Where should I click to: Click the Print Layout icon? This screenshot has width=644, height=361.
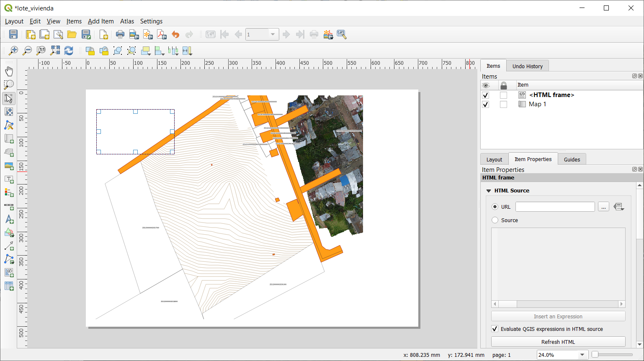(x=120, y=34)
